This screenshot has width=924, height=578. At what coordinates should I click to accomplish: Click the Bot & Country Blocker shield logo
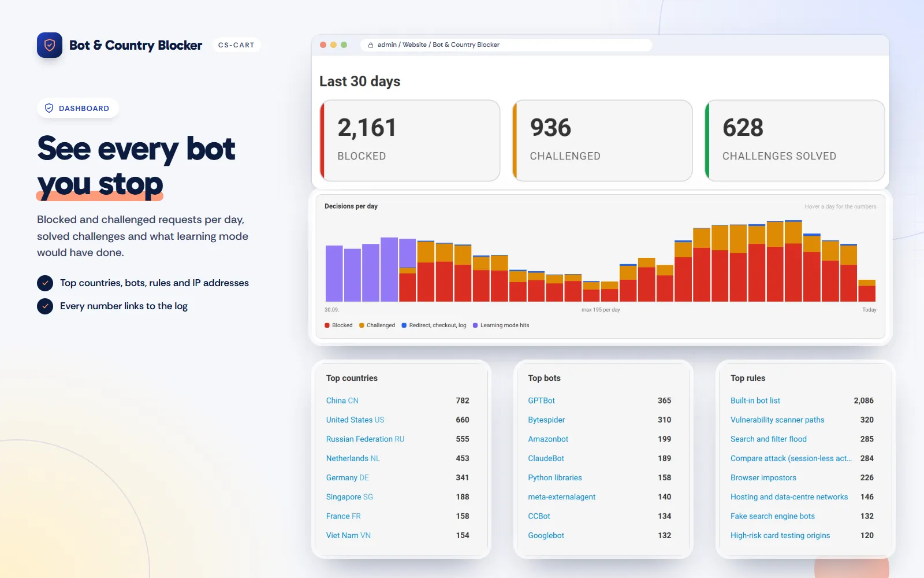(50, 45)
